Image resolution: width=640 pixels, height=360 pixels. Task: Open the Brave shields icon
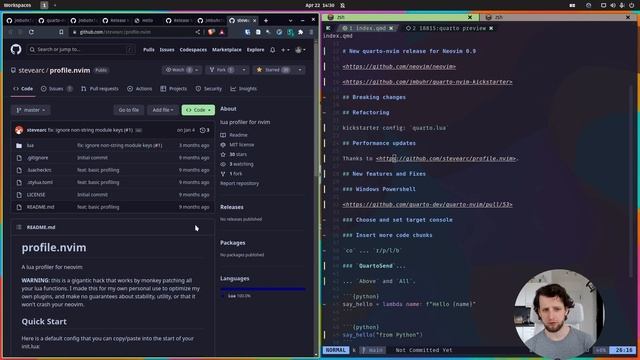pyautogui.click(x=211, y=32)
